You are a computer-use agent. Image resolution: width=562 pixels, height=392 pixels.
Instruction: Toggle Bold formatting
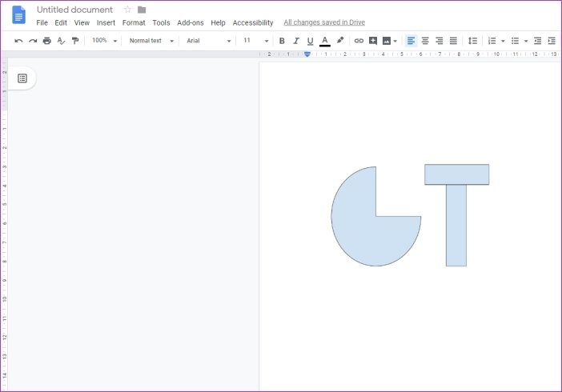coord(282,41)
